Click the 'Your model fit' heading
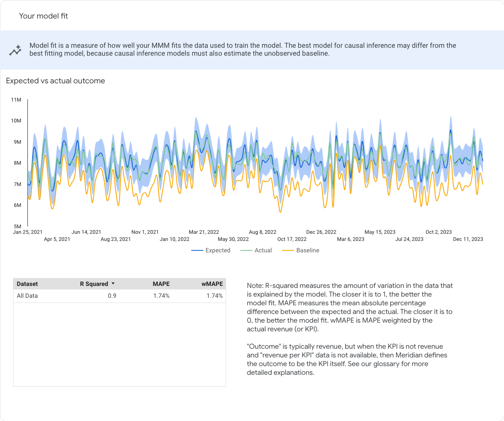Viewport: 504px width, 421px height. (43, 16)
